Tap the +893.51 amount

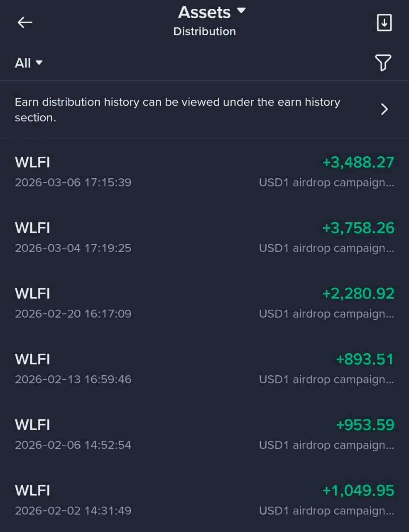pos(365,360)
